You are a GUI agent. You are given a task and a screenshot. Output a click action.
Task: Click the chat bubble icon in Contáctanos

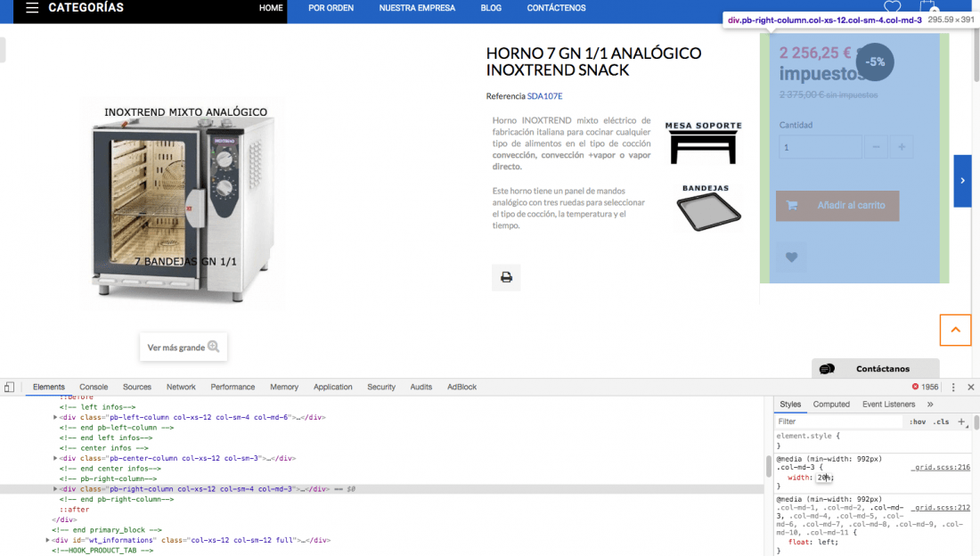827,369
